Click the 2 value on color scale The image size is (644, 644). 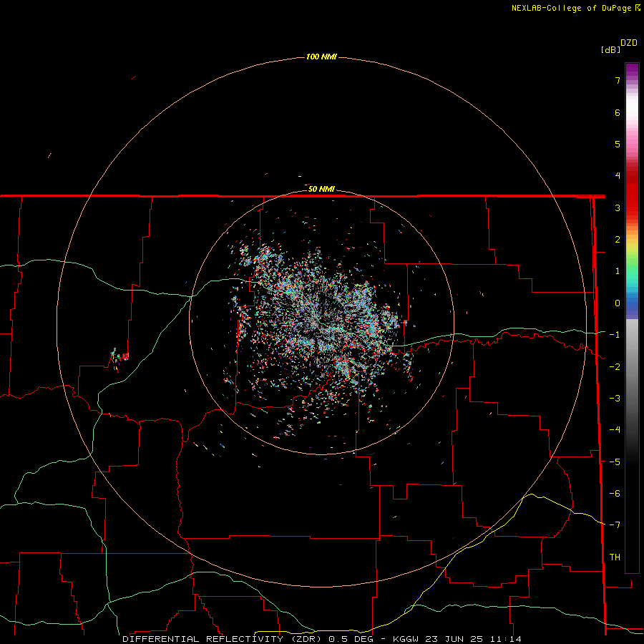click(x=618, y=240)
